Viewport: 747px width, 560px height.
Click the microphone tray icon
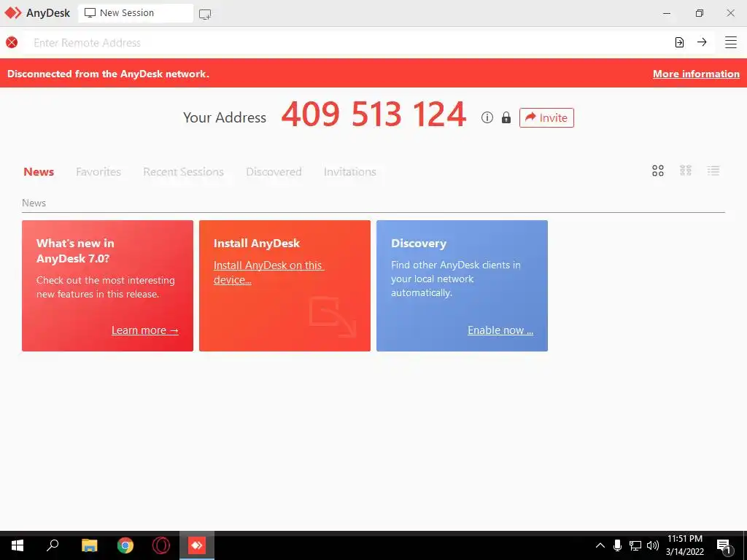pos(617,545)
